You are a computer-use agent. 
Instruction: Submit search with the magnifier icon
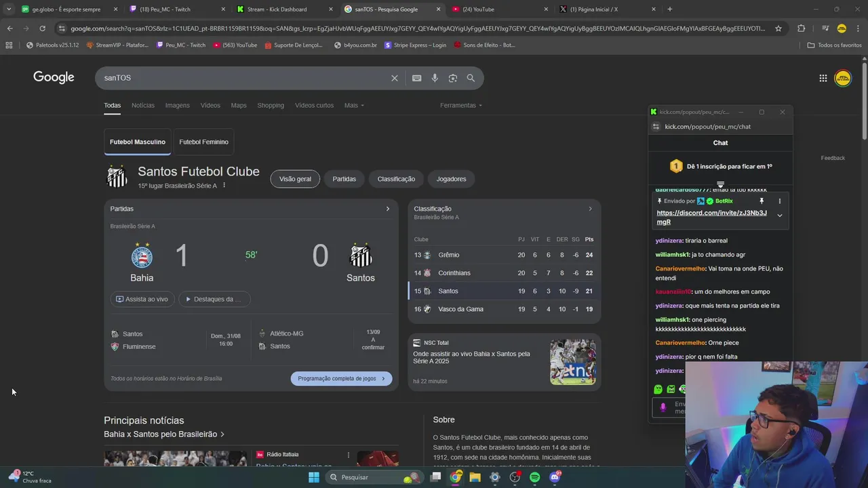coord(471,78)
